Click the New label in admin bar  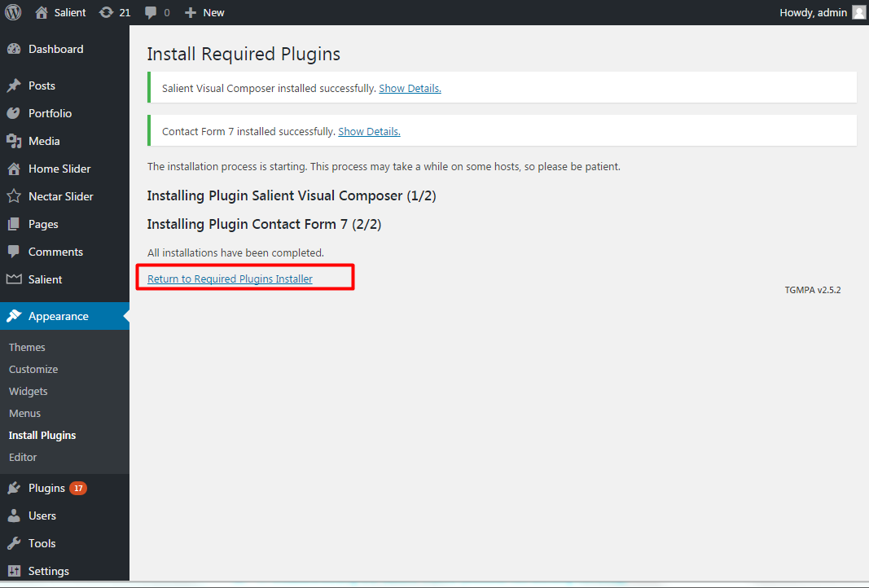pos(213,12)
